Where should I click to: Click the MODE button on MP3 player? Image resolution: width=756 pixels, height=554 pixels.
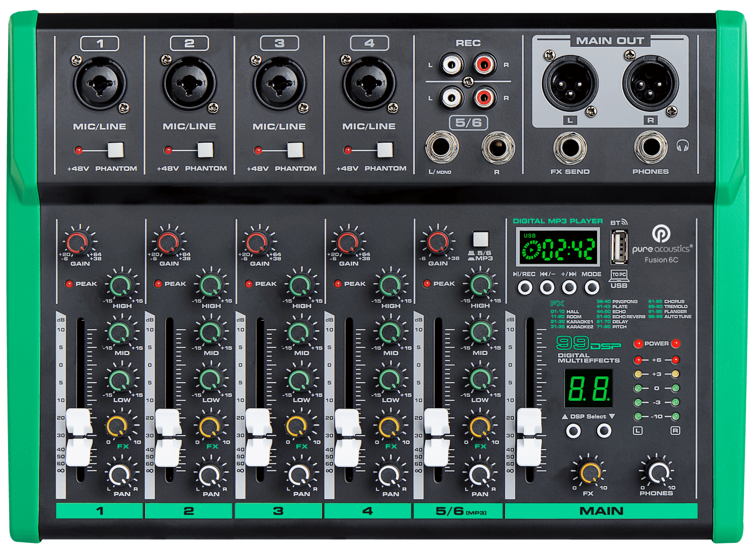pyautogui.click(x=592, y=287)
